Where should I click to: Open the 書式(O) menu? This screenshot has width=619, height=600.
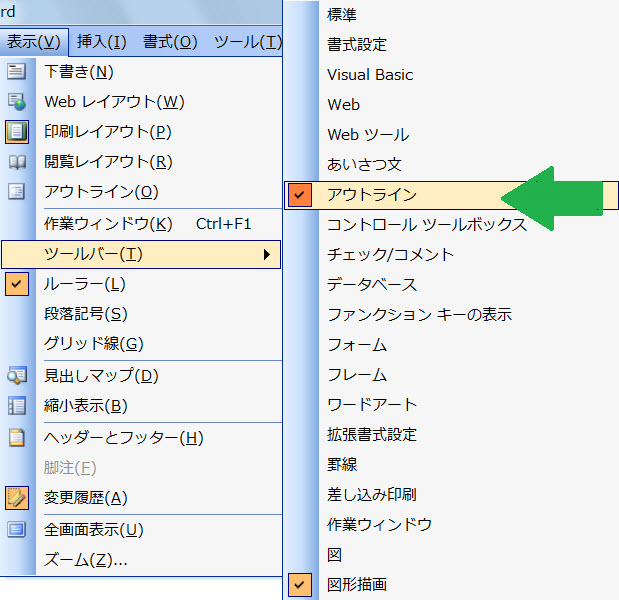tap(170, 42)
